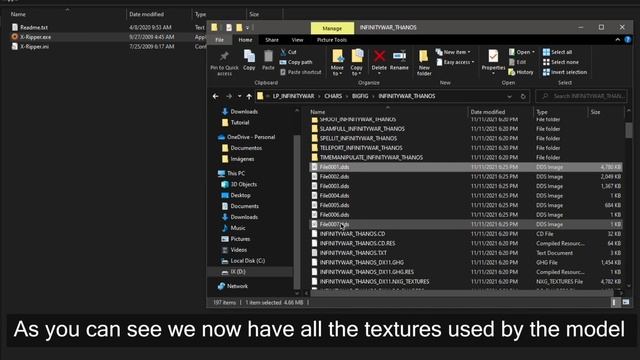Click Edit in Open group
This screenshot has height=360, width=640.
517,62
